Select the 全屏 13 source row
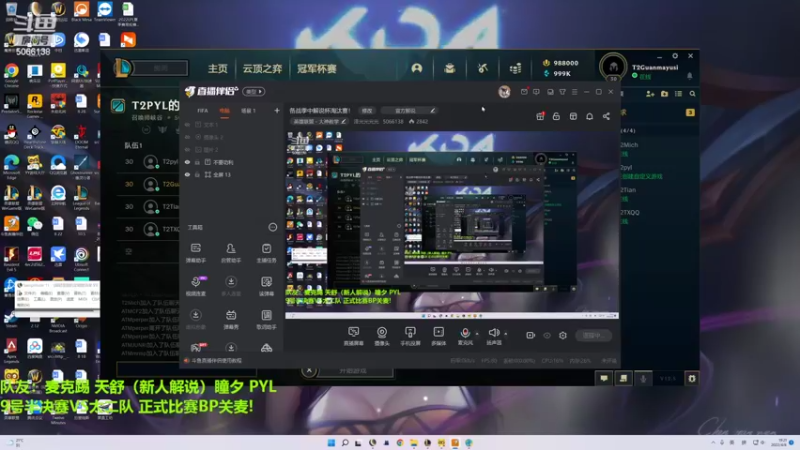The height and width of the screenshot is (450, 800). click(x=232, y=174)
